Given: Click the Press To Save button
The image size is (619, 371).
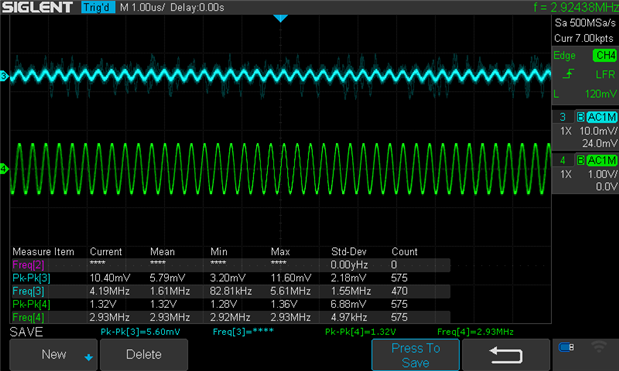Looking at the screenshot, I should [x=415, y=354].
